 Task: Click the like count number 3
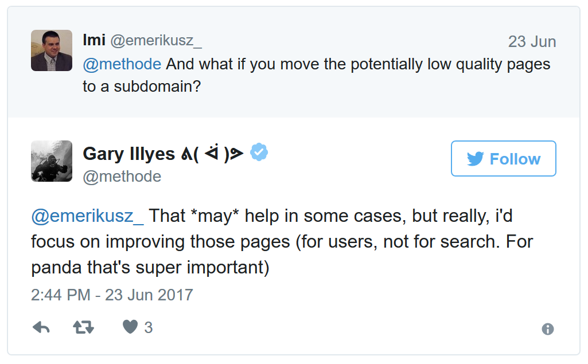click(x=149, y=327)
